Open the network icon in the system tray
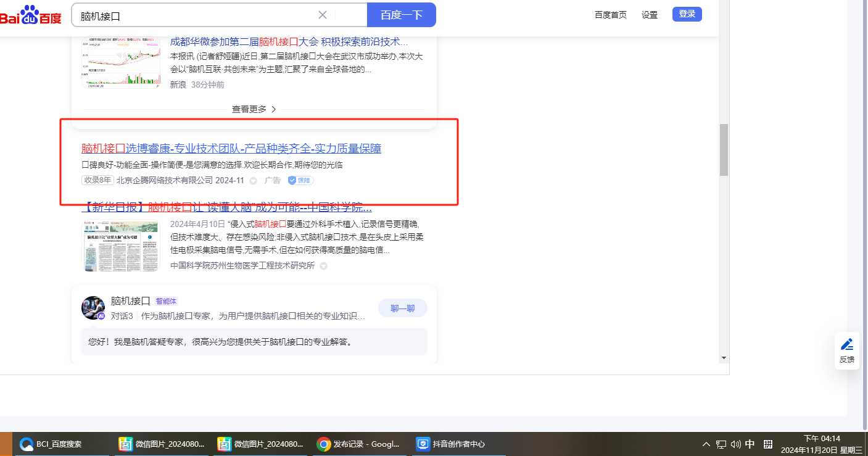Image resolution: width=868 pixels, height=456 pixels. pos(721,444)
